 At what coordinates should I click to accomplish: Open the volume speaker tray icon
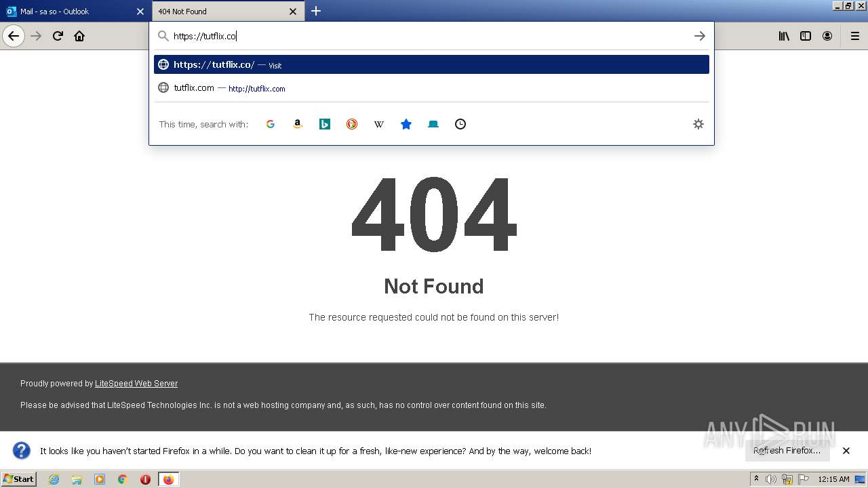pyautogui.click(x=771, y=479)
